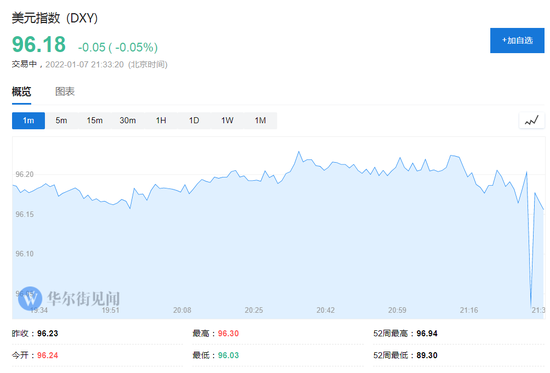
Task: Click the current price 96.18
Action: 39,45
